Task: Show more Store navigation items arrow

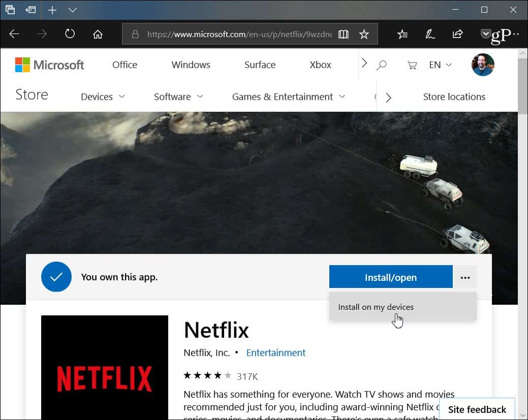Action: 388,98
